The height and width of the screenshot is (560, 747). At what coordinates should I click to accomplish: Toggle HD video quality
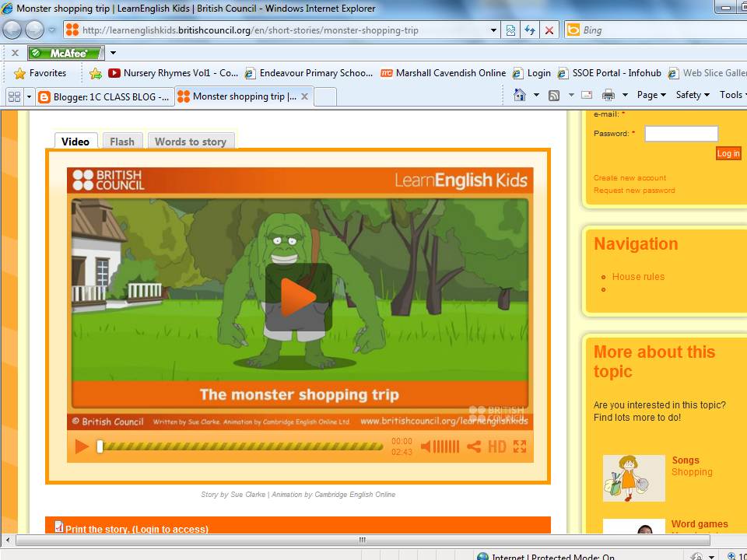click(x=497, y=446)
